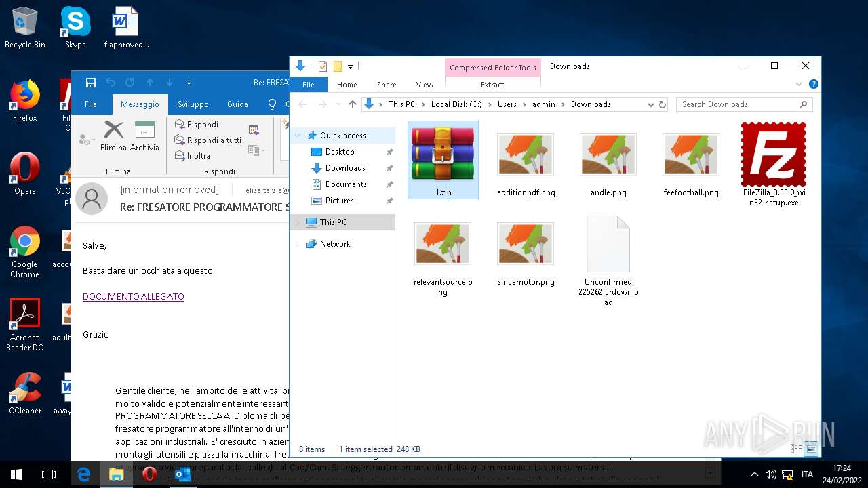Image resolution: width=868 pixels, height=488 pixels.
Task: Open Google Chrome desktop shortcut
Action: [24, 252]
